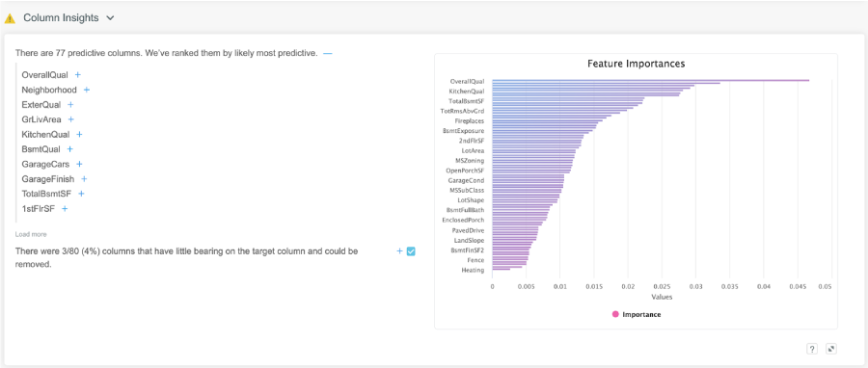This screenshot has height=368, width=868.
Task: Click the 2ndFlrSF axis label
Action: click(473, 141)
